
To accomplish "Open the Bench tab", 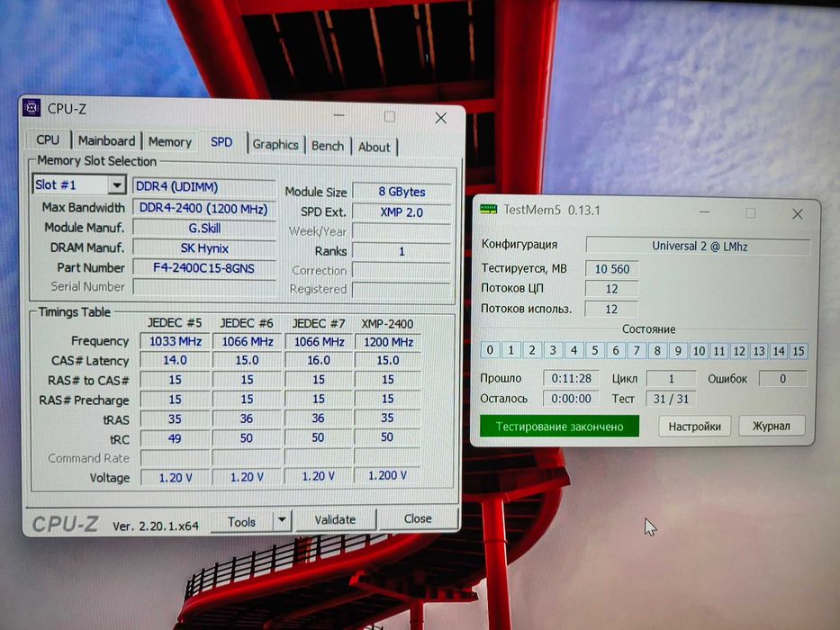I will tap(328, 146).
